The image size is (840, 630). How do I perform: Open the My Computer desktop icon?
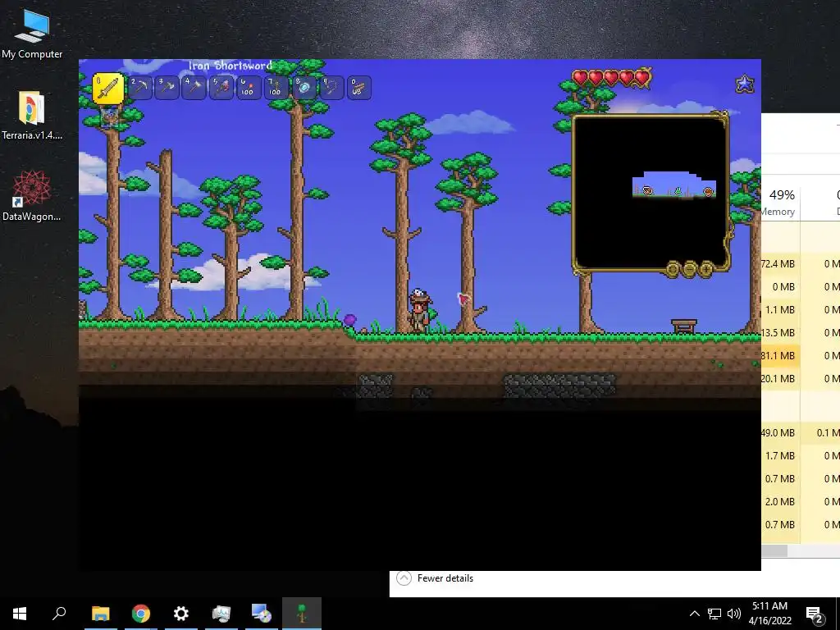pyautogui.click(x=32, y=34)
